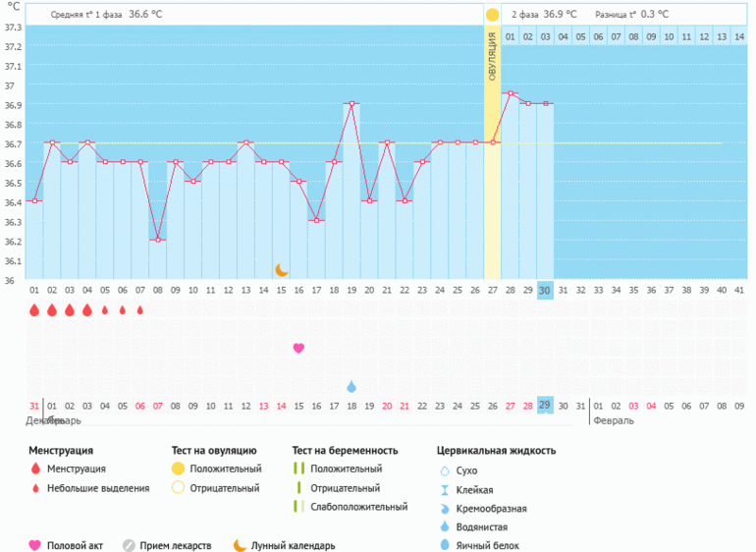Image resolution: width=756 pixels, height=552 pixels.
Task: Click the crescent moon icon on day 15
Action: pyautogui.click(x=282, y=269)
